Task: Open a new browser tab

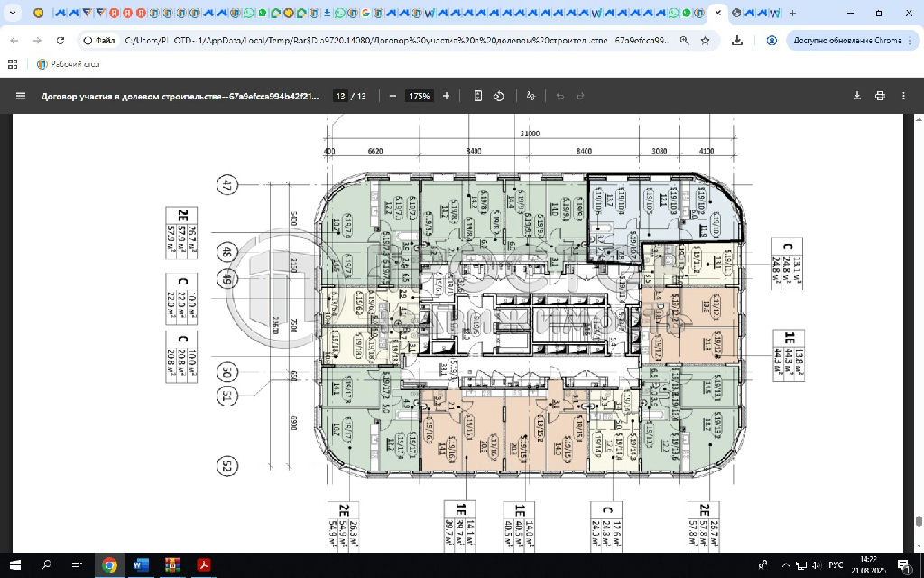Action: [792, 14]
